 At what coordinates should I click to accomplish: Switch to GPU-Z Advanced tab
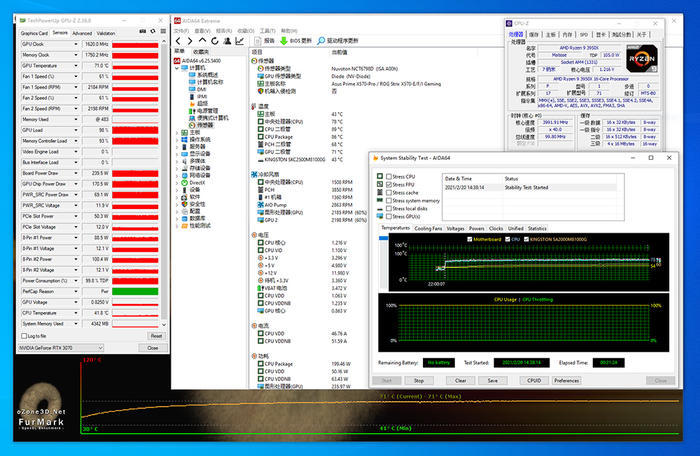click(x=82, y=33)
